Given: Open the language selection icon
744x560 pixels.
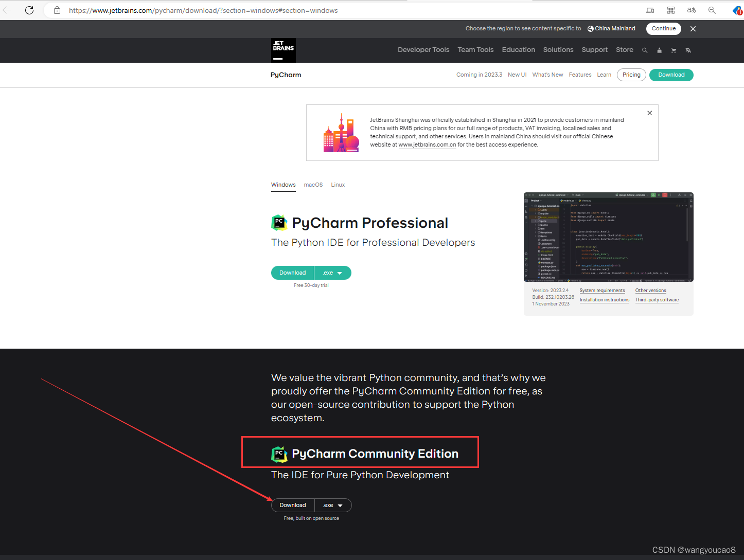Looking at the screenshot, I should pos(688,50).
